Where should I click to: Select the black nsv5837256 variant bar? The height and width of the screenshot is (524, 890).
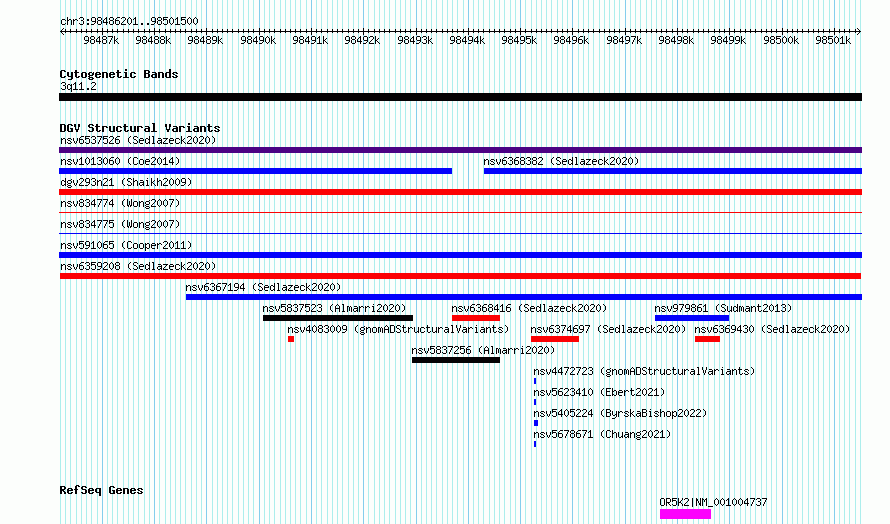tap(456, 360)
